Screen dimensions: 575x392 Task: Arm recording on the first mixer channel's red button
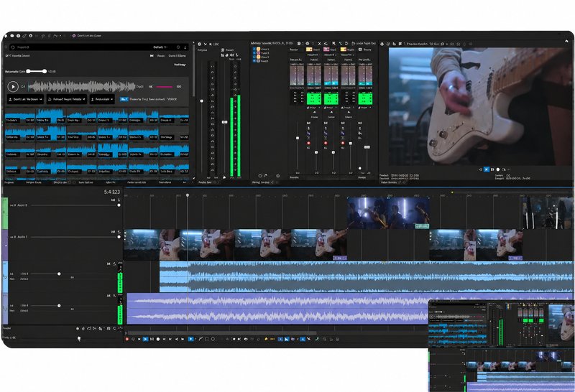(308, 143)
